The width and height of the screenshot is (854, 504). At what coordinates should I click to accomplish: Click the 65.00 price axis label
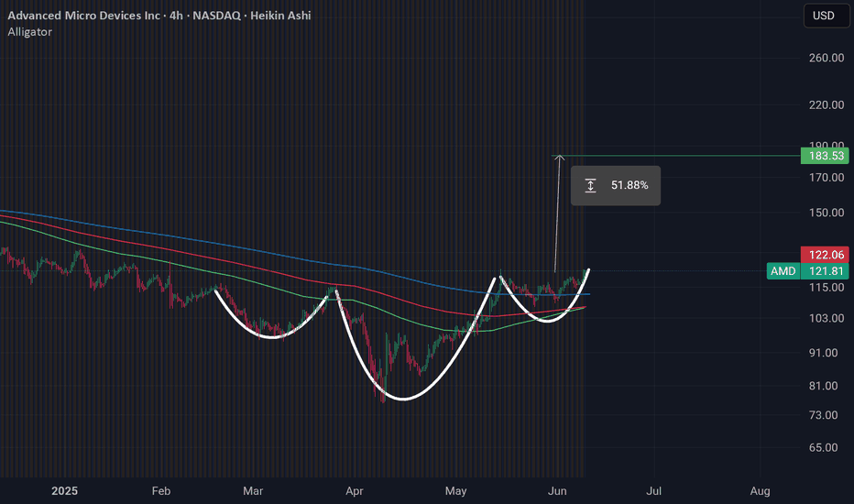coord(824,448)
